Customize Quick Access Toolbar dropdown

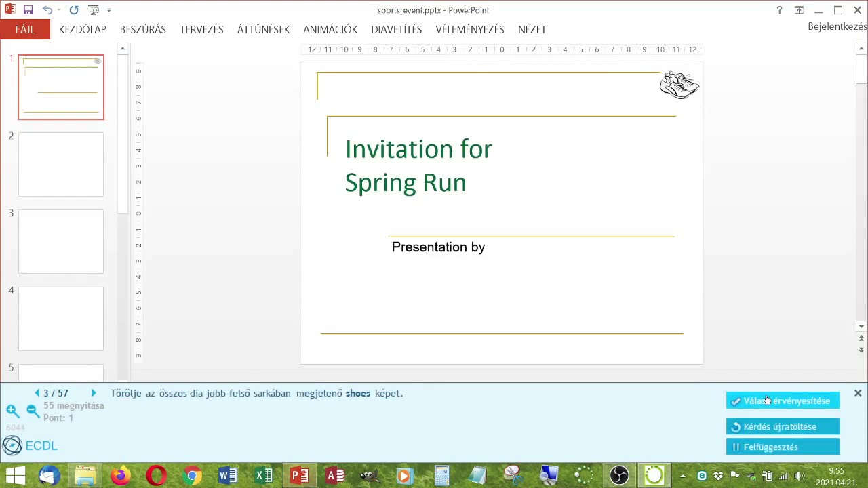click(109, 10)
